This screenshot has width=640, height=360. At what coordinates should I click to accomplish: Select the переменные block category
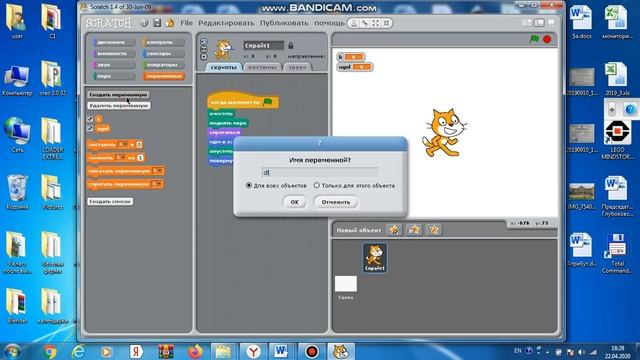coord(163,76)
